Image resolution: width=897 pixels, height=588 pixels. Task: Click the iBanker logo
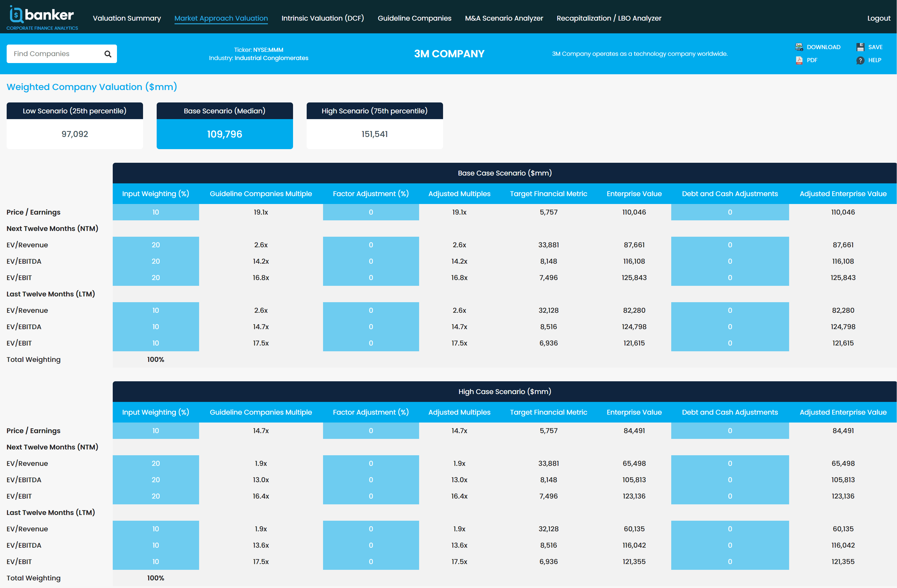(x=42, y=18)
